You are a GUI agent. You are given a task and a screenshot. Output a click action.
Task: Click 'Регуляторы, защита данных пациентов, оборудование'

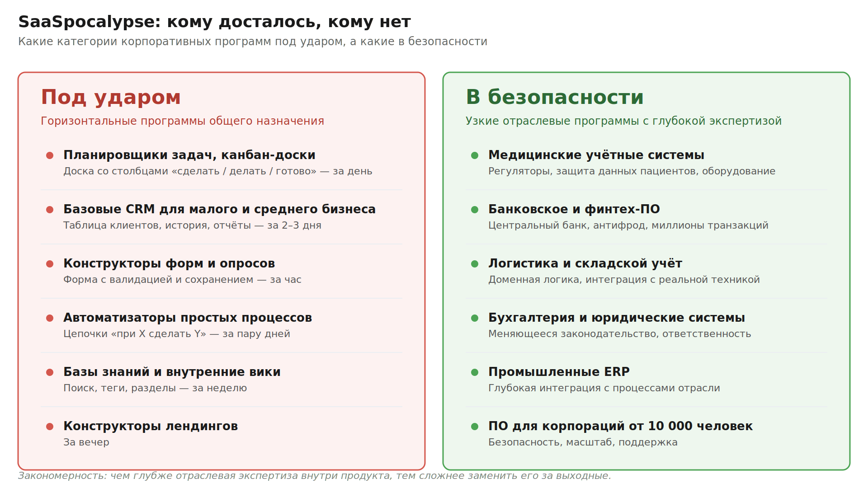coord(632,171)
